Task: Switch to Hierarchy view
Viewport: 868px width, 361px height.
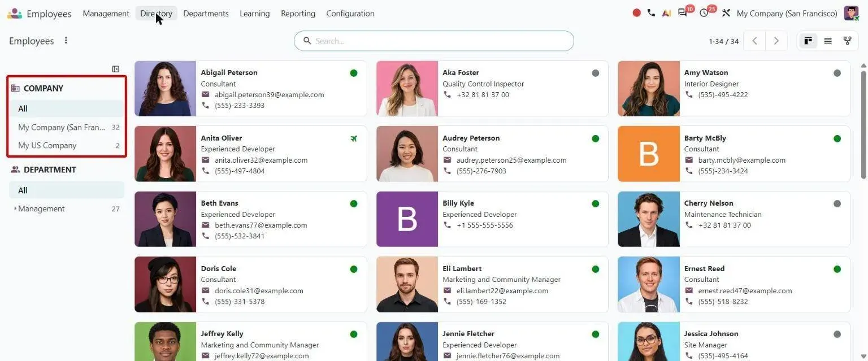Action: click(847, 41)
